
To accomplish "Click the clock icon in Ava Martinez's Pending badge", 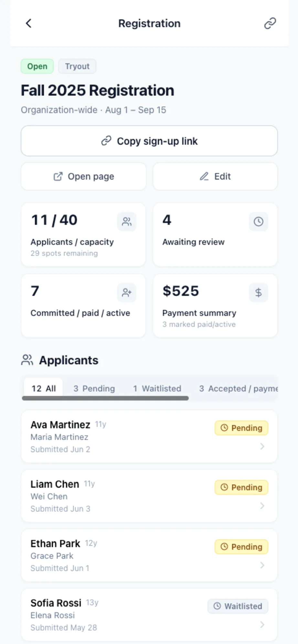I will pos(224,428).
